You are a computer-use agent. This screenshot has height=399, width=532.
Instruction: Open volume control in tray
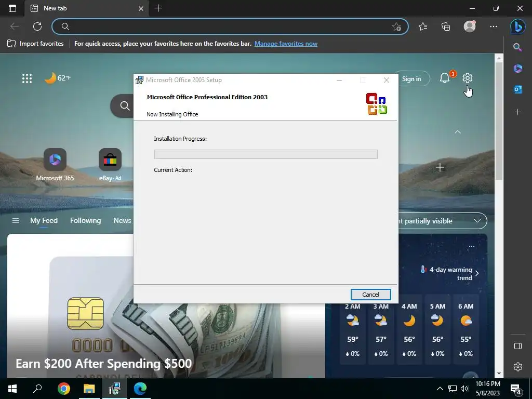pyautogui.click(x=464, y=389)
